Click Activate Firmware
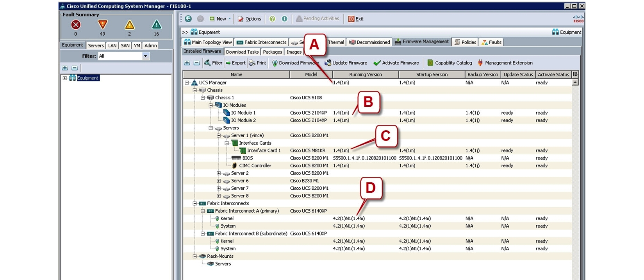The image size is (644, 280). tap(396, 63)
